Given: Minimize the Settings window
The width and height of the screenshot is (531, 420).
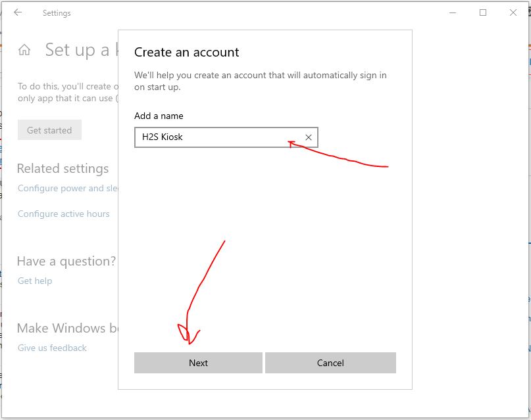Looking at the screenshot, I should [451, 12].
